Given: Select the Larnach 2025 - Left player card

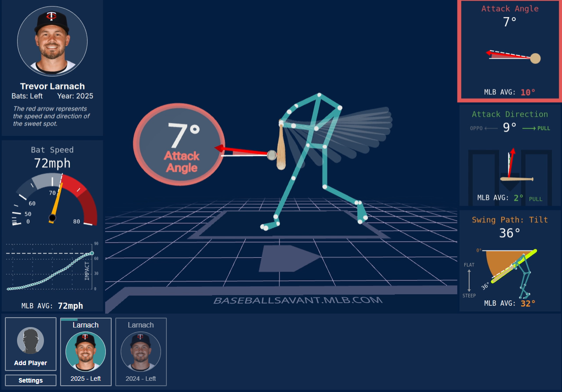Looking at the screenshot, I should [86, 352].
